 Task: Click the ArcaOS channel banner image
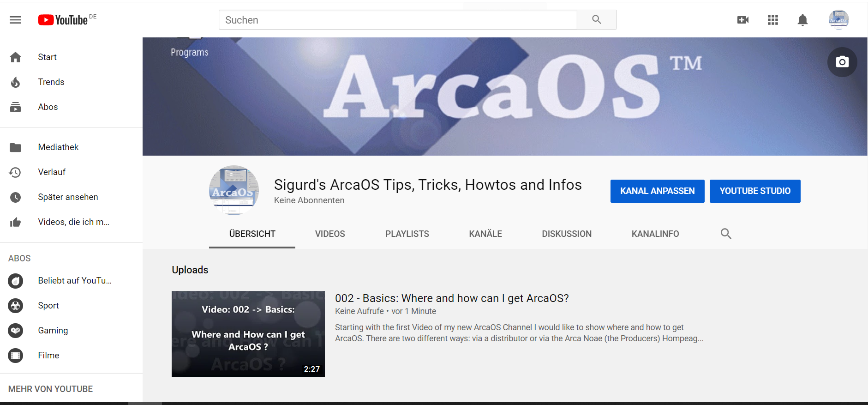point(505,97)
